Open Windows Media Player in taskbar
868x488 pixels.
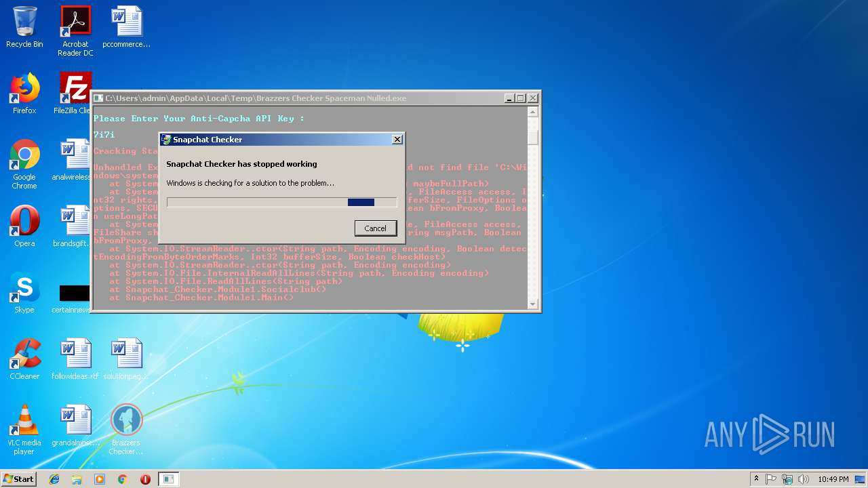pos(100,479)
